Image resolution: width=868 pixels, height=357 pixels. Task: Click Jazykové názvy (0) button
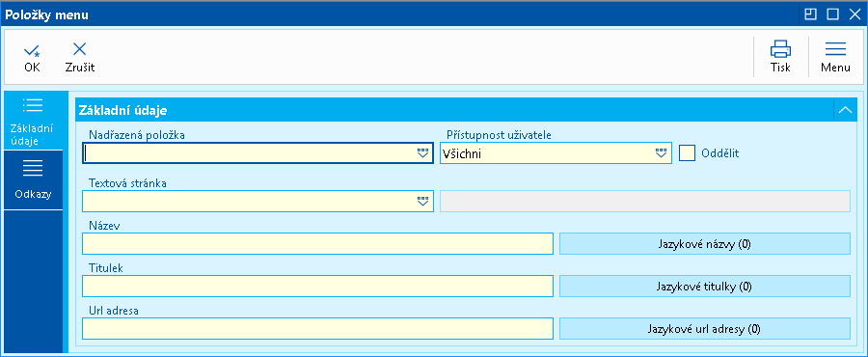coord(705,244)
